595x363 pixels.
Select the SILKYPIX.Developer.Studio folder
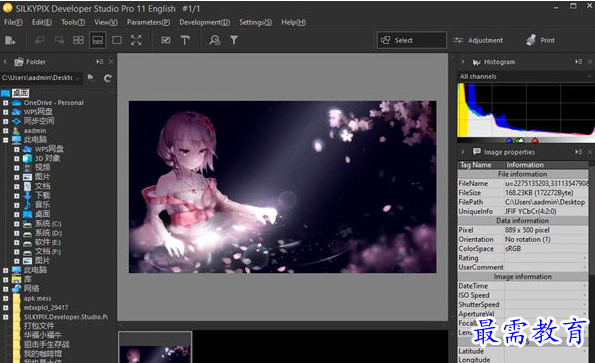point(66,317)
